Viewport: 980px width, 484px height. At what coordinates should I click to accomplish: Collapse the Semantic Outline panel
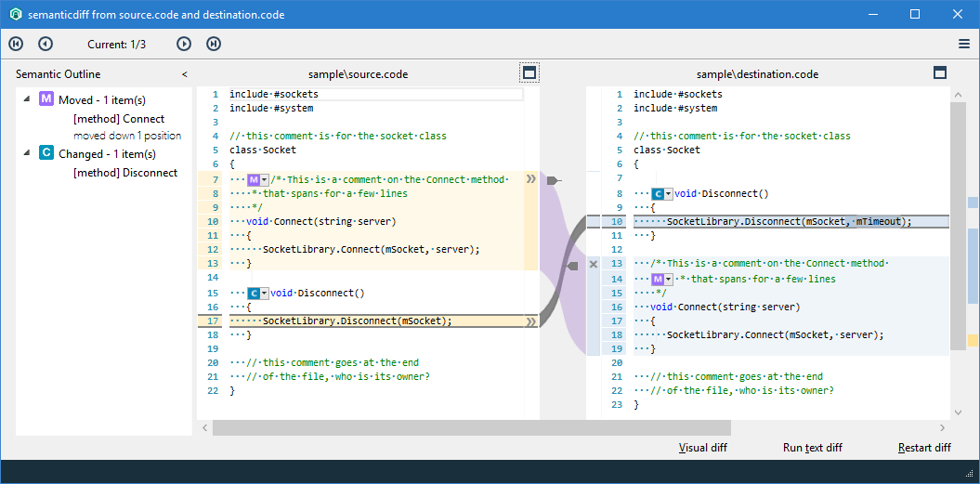click(x=184, y=74)
